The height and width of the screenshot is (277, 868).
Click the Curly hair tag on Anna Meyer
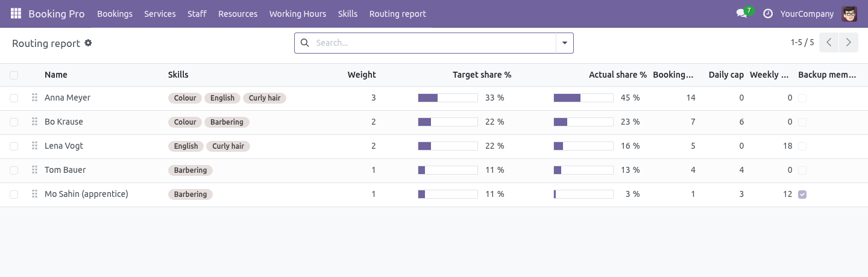(265, 98)
